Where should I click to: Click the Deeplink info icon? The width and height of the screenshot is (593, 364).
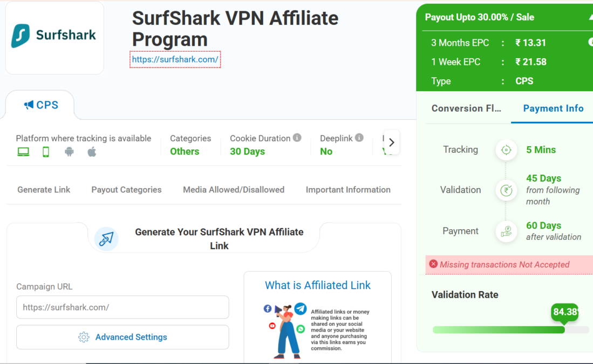coord(359,138)
